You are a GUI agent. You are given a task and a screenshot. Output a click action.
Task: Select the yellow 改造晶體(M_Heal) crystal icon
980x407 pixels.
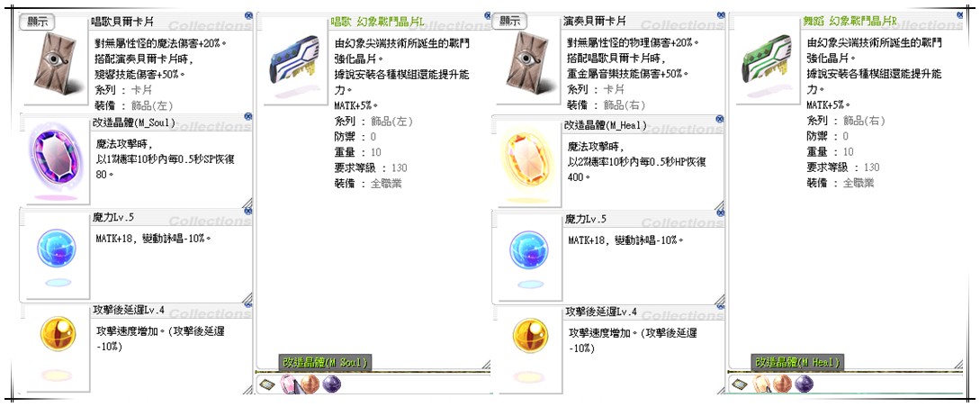tap(527, 161)
